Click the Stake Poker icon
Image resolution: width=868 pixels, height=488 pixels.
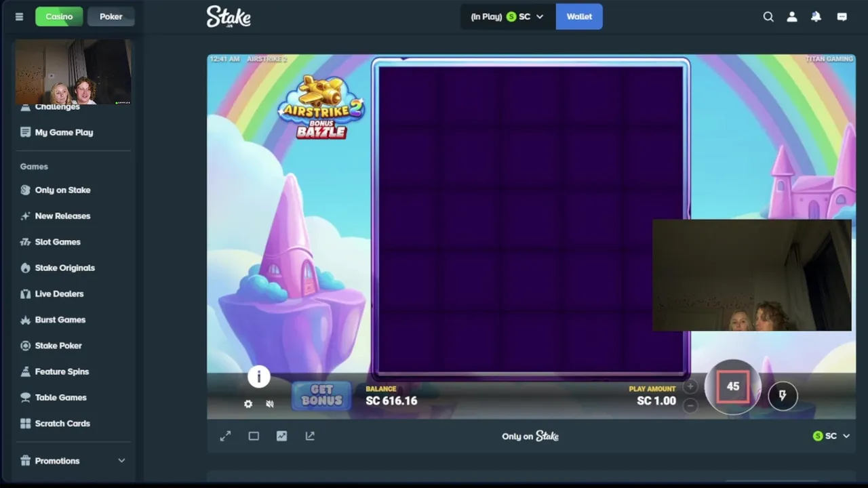pyautogui.click(x=25, y=346)
